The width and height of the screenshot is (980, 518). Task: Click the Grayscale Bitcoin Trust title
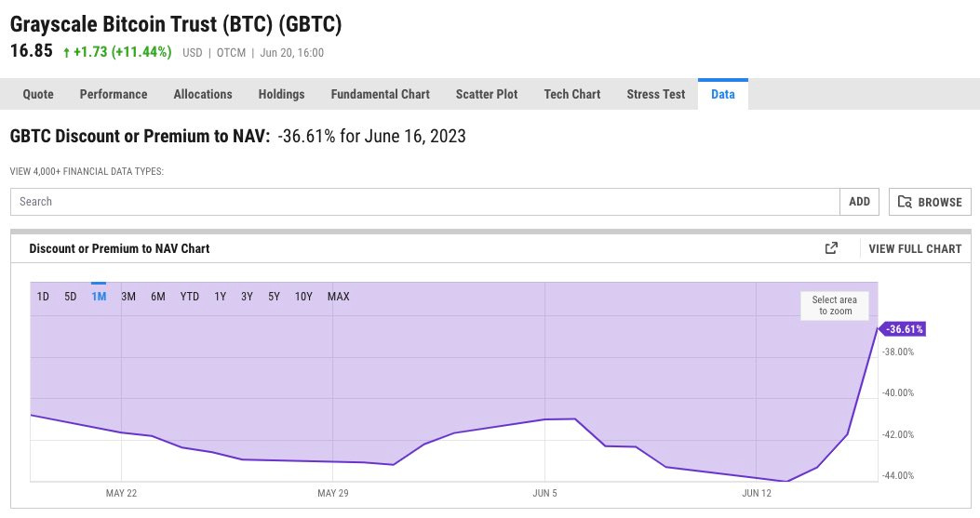[x=176, y=24]
